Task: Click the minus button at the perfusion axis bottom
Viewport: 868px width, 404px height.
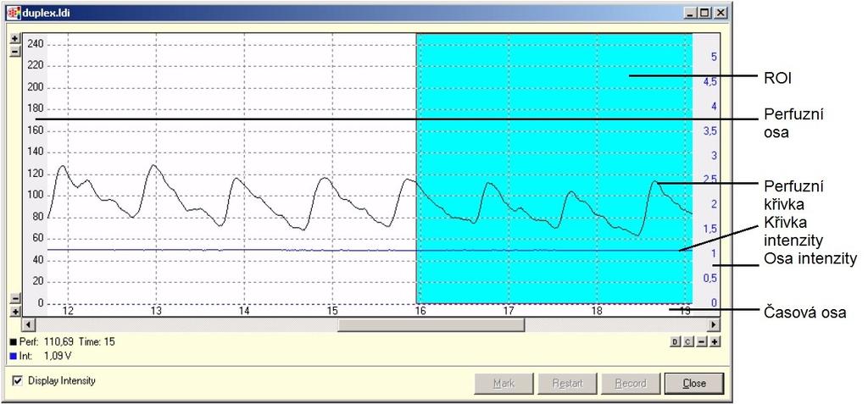Action: (15, 299)
